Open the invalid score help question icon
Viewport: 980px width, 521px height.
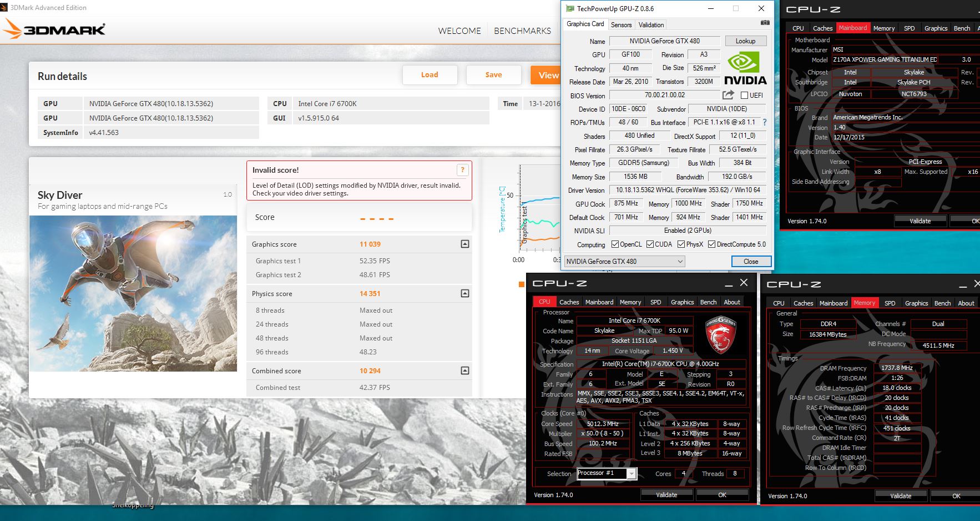click(462, 170)
